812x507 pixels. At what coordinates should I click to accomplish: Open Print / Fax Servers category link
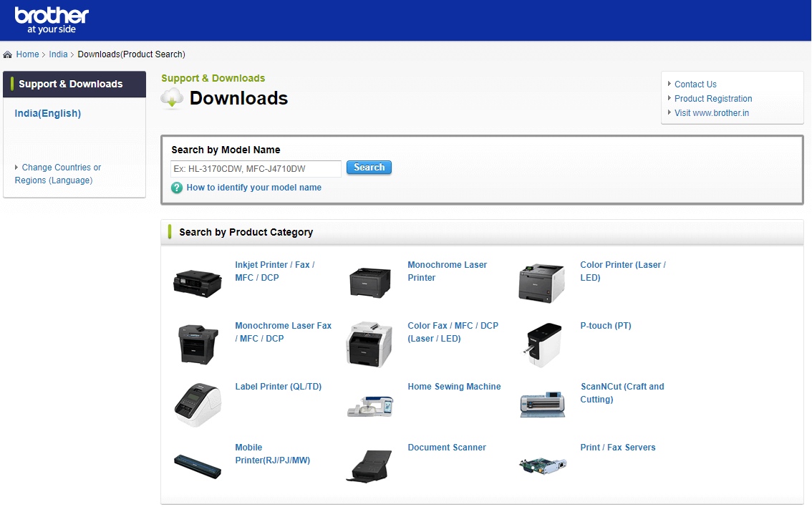(x=618, y=448)
